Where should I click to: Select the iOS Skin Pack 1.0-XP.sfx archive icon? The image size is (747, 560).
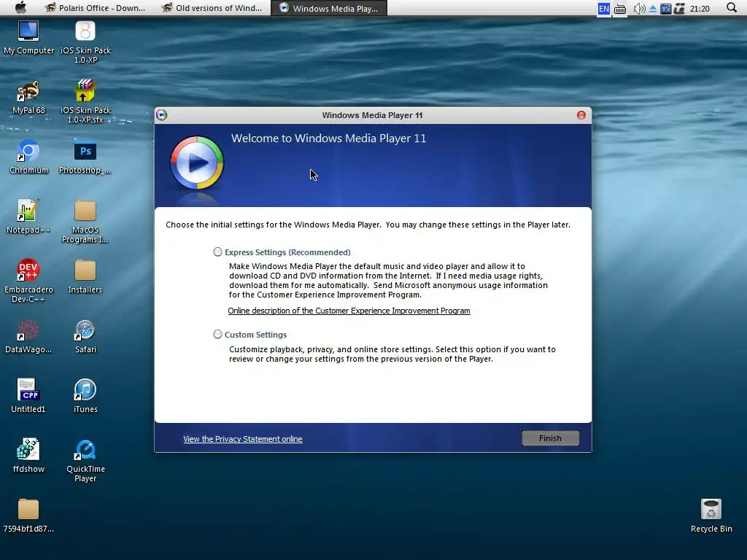[x=85, y=101]
